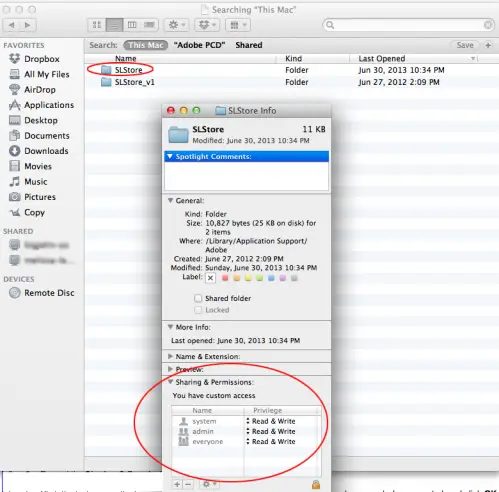Open privilege dropdown for everyone
This screenshot has width=499, height=492.
(271, 441)
